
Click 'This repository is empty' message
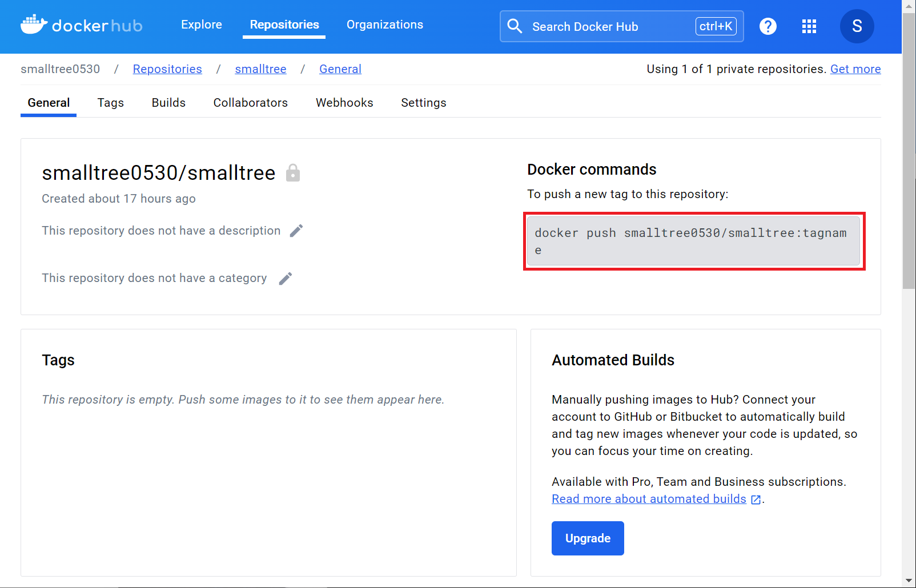coord(243,400)
